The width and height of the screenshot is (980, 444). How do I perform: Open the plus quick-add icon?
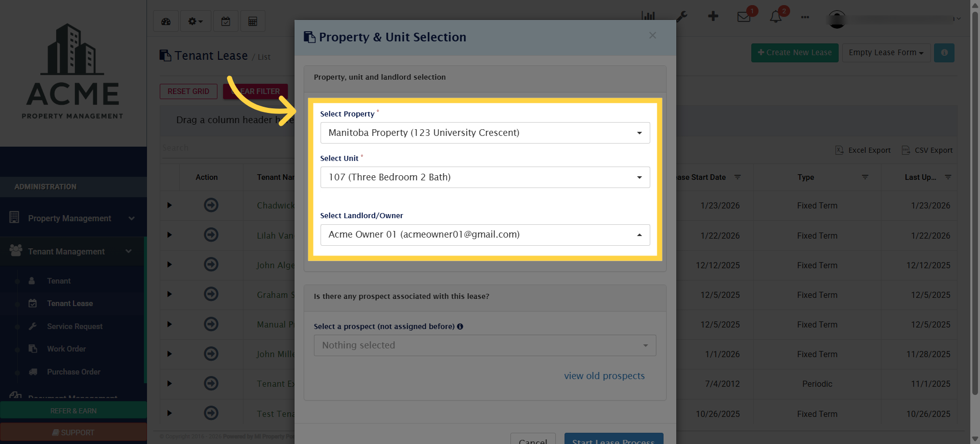[x=713, y=16]
